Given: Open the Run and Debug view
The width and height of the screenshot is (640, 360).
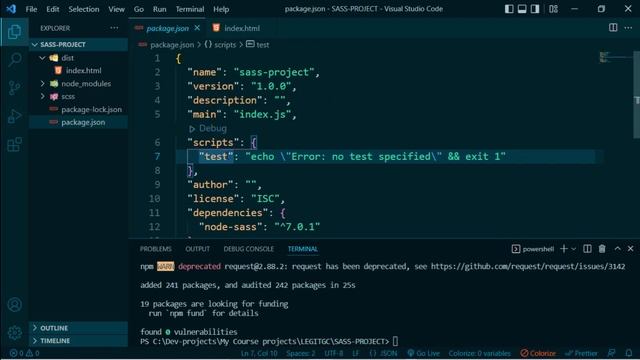Looking at the screenshot, I should [14, 116].
